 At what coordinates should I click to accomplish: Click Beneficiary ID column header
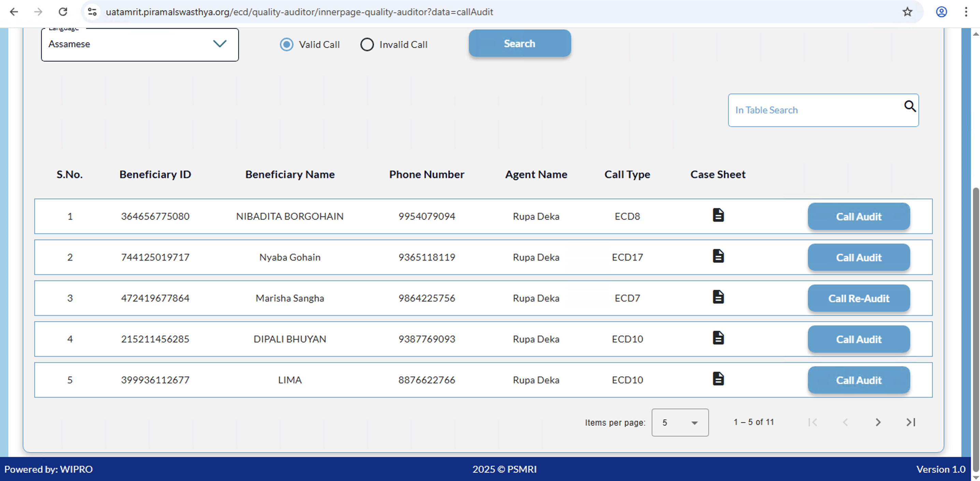tap(155, 175)
